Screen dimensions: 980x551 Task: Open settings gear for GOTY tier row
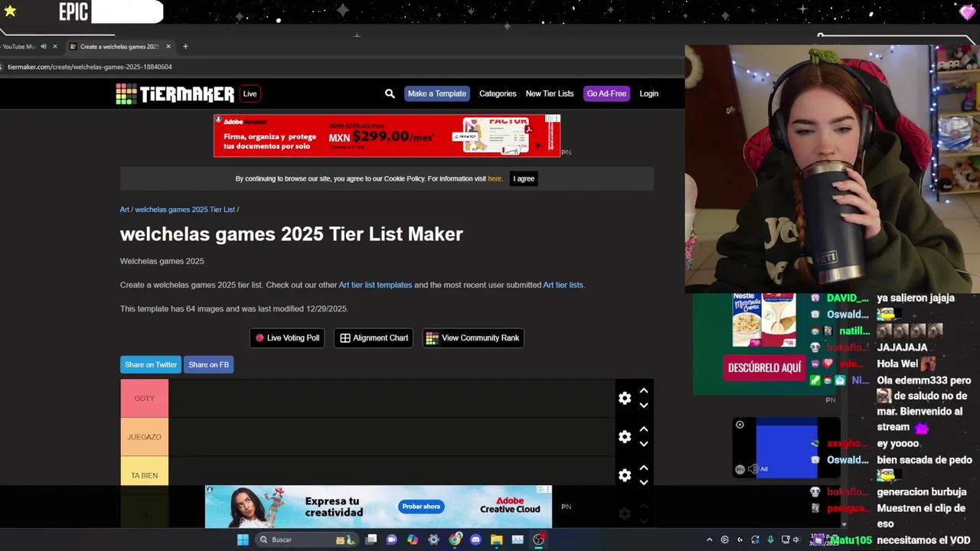click(625, 398)
